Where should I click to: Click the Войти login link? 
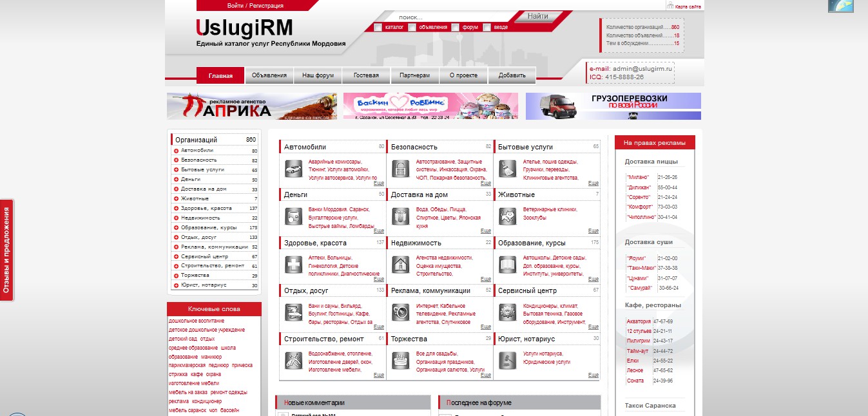tap(235, 6)
